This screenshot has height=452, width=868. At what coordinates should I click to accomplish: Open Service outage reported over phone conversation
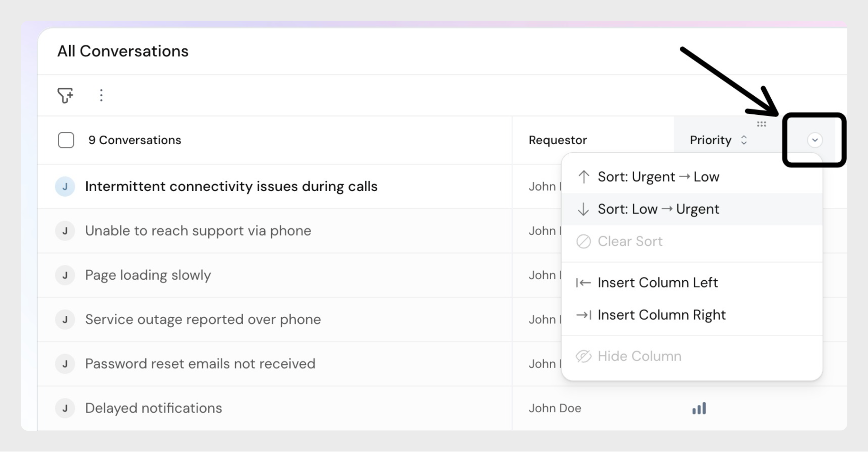pyautogui.click(x=203, y=320)
